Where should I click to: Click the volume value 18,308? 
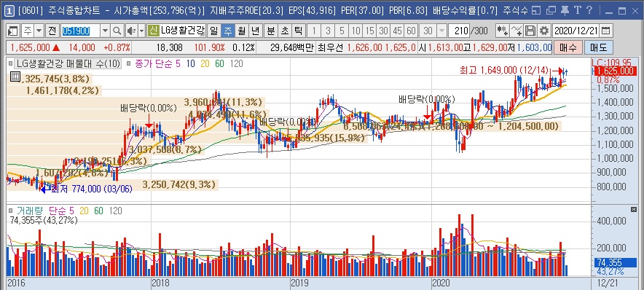tap(170, 47)
